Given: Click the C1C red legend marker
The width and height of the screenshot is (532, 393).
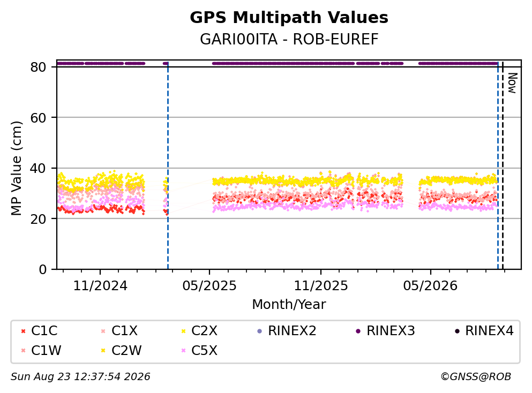Looking at the screenshot, I should (23, 331).
